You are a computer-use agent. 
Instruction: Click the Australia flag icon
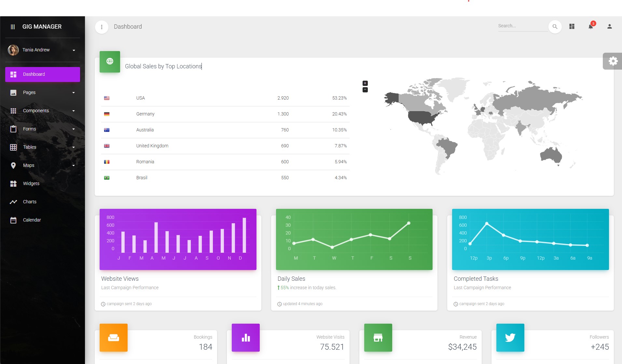click(107, 130)
